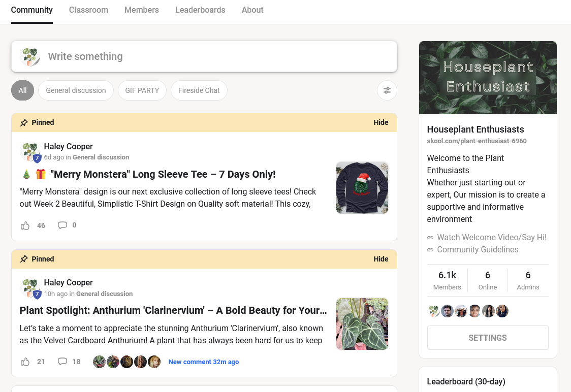Filter posts by GIF PARTY
Image resolution: width=571 pixels, height=392 pixels.
[x=142, y=90]
